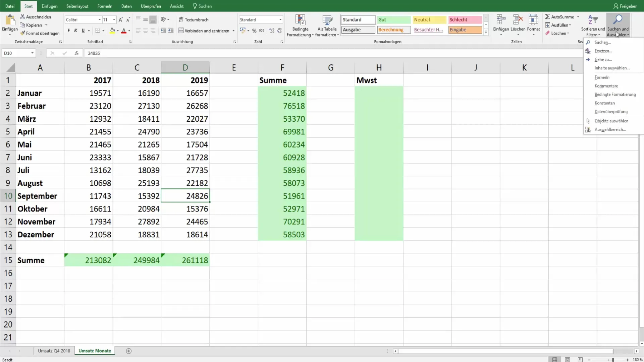Open the Einfügen ribbon tab
644x362 pixels.
(49, 6)
